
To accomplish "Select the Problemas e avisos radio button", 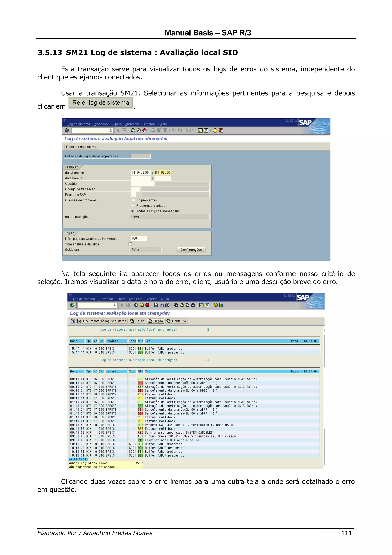I will coord(133,205).
